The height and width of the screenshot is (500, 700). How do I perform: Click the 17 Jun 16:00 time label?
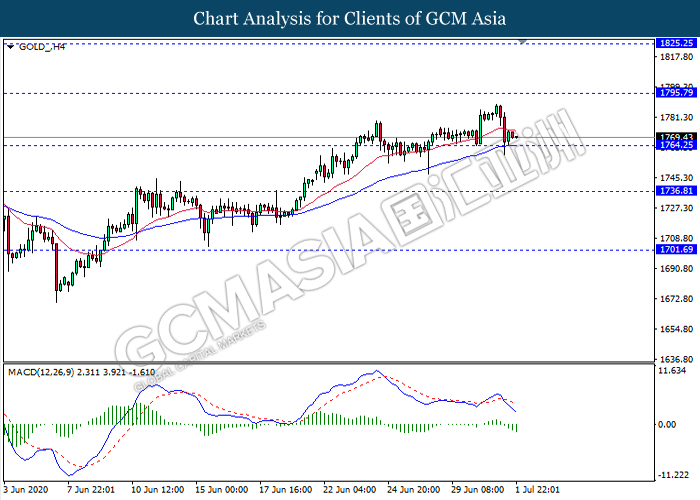286,490
